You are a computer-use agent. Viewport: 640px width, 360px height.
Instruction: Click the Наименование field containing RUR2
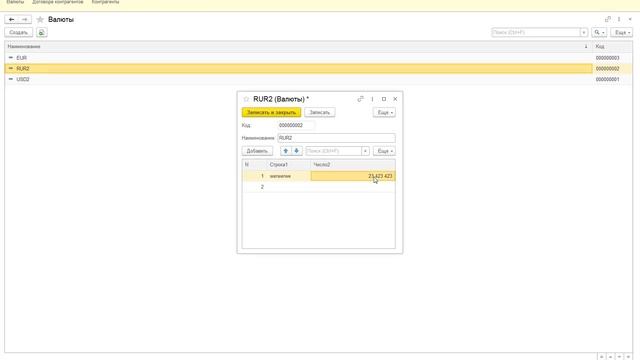336,138
